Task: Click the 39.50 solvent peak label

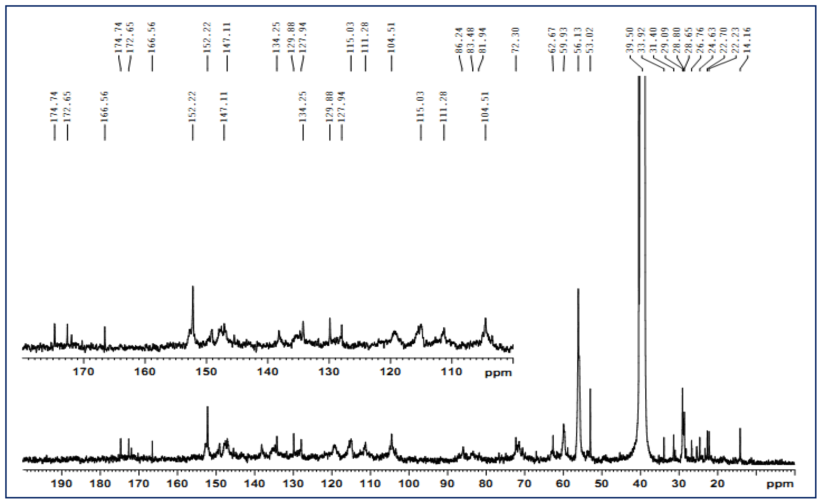Action: (x=630, y=40)
